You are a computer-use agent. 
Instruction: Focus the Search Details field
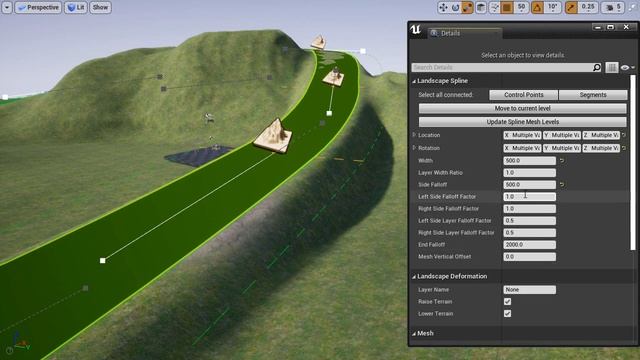coord(502,67)
